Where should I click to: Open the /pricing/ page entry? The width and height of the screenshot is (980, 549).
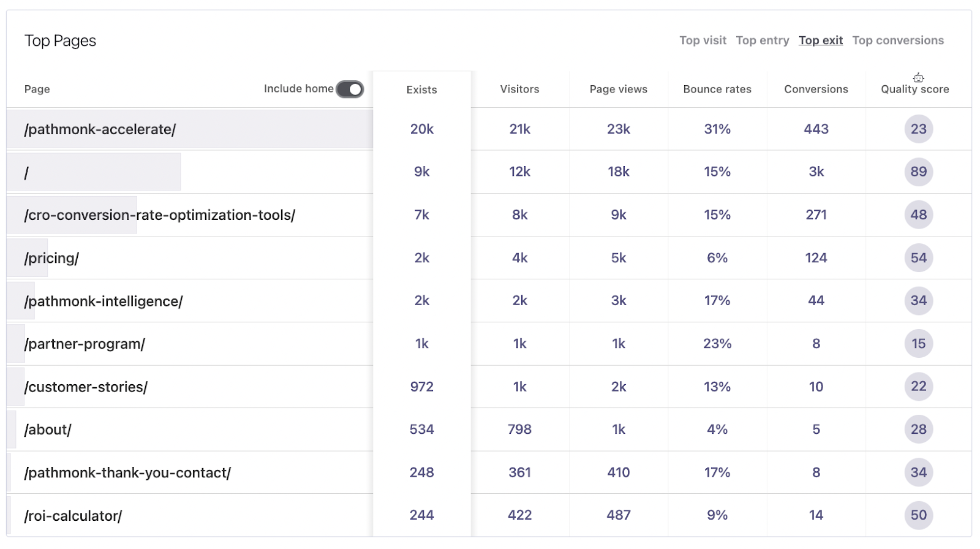click(x=51, y=258)
